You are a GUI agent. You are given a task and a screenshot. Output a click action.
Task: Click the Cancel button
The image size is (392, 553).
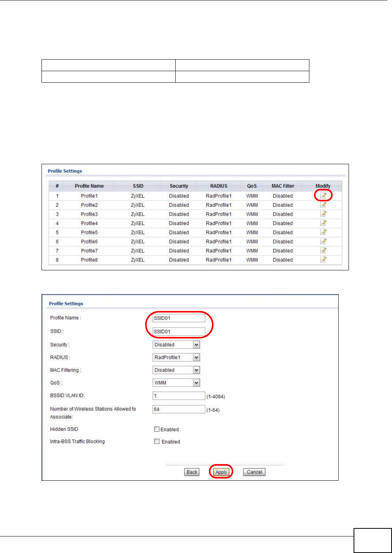click(254, 472)
